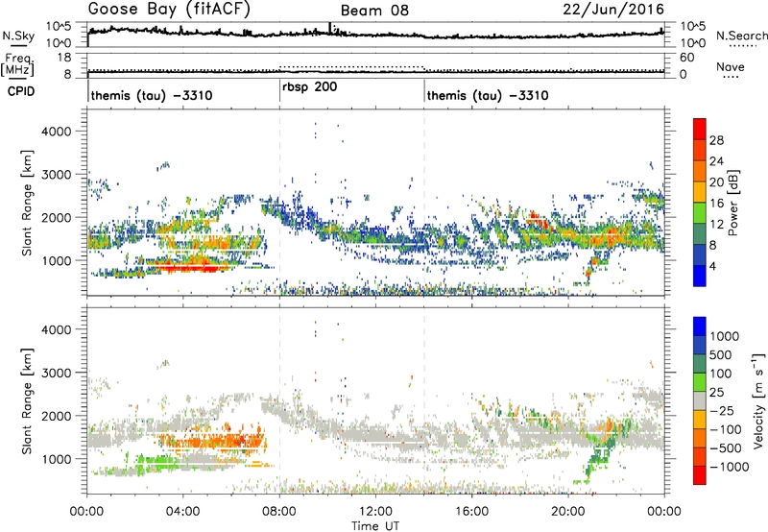Click the Power [dB] colorbar title

[x=732, y=203]
